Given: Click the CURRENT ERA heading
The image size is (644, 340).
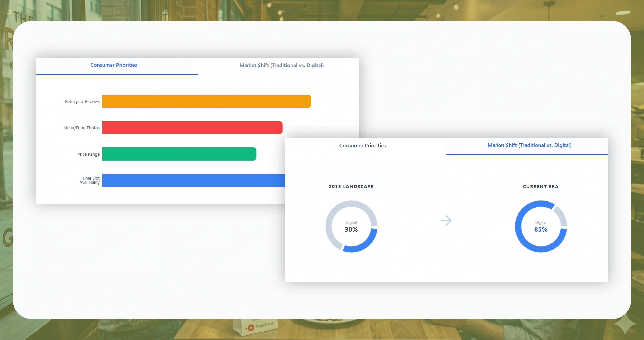Looking at the screenshot, I should pos(540,187).
